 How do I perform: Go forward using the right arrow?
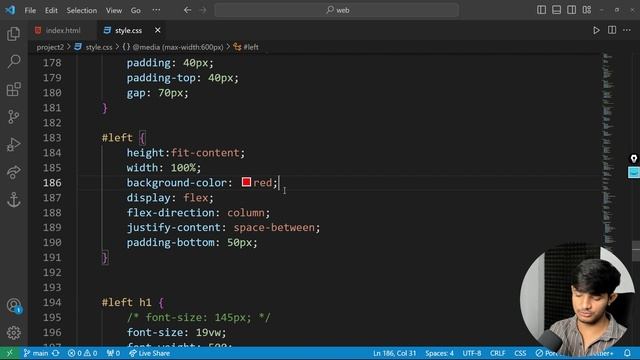[x=203, y=10]
